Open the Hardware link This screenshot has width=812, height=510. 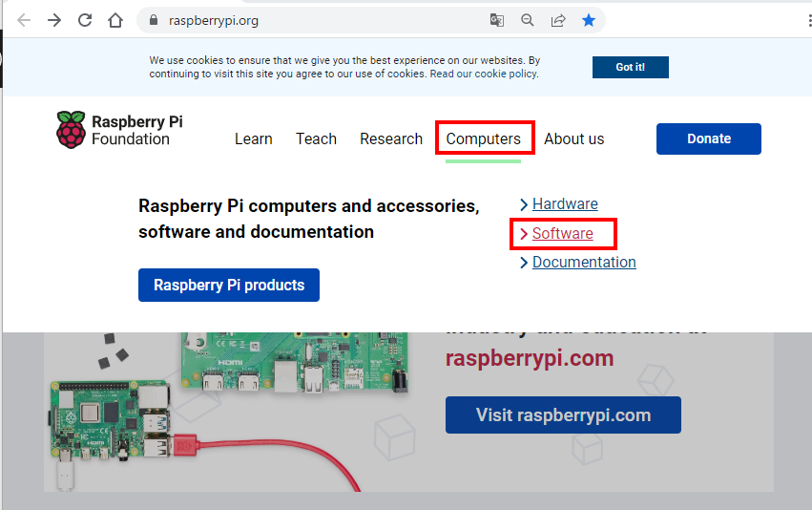pyautogui.click(x=565, y=204)
